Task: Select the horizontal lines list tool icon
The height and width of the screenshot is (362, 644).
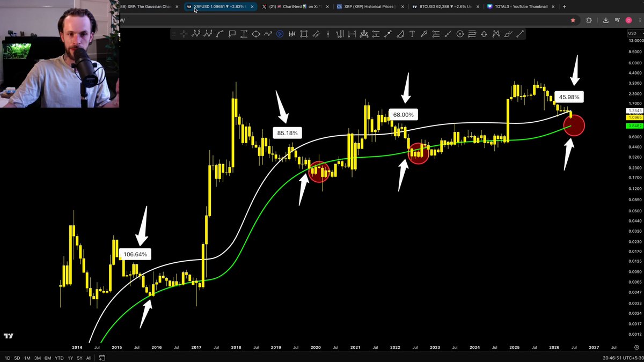Action: click(472, 34)
